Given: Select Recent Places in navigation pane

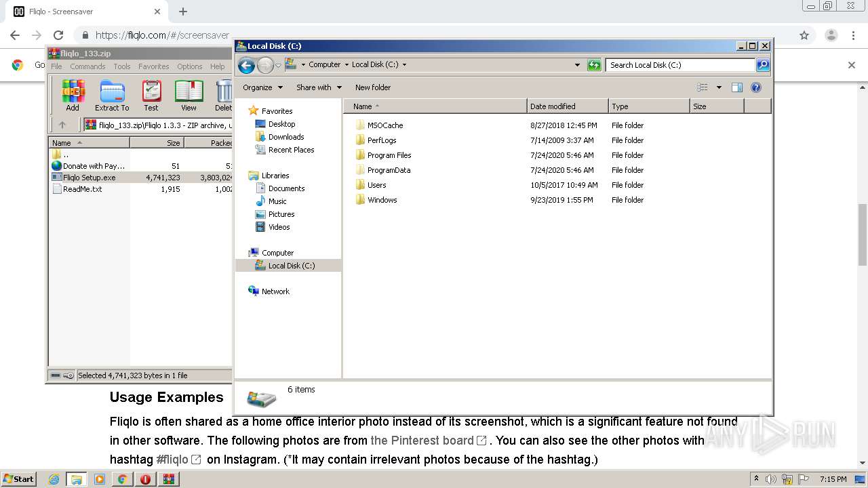Looking at the screenshot, I should [x=291, y=150].
